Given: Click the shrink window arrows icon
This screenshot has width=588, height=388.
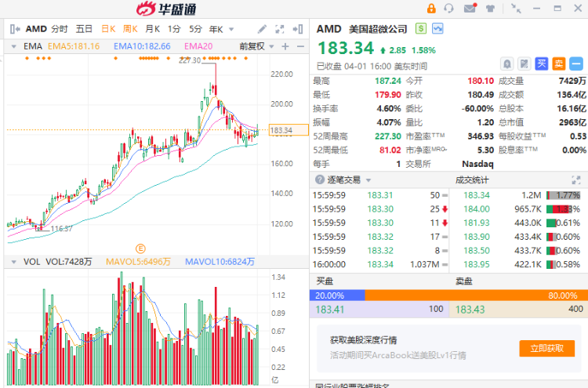Looking at the screenshot, I should click(517, 9).
